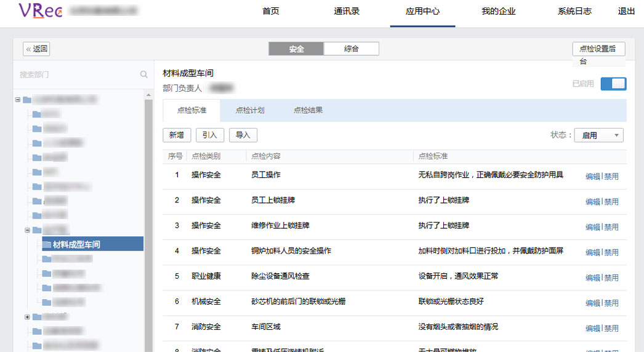Screen dimensions: 644x352
Task: Collapse the parent node above 材料成型车间
Action: [27, 230]
